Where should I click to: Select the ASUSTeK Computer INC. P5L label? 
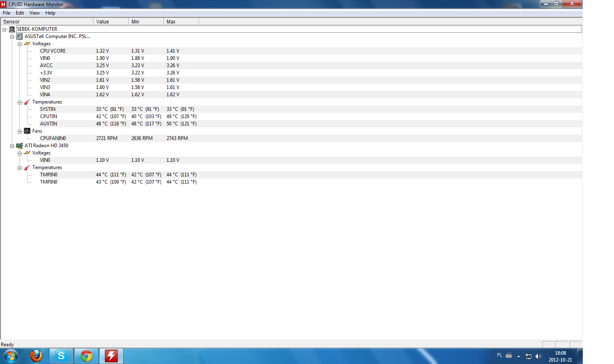pyautogui.click(x=57, y=36)
